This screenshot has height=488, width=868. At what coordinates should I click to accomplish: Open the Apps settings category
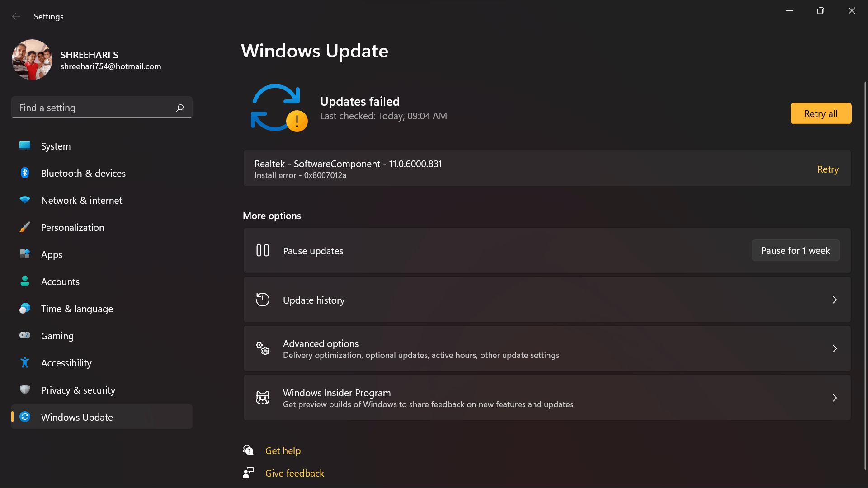[x=52, y=255]
